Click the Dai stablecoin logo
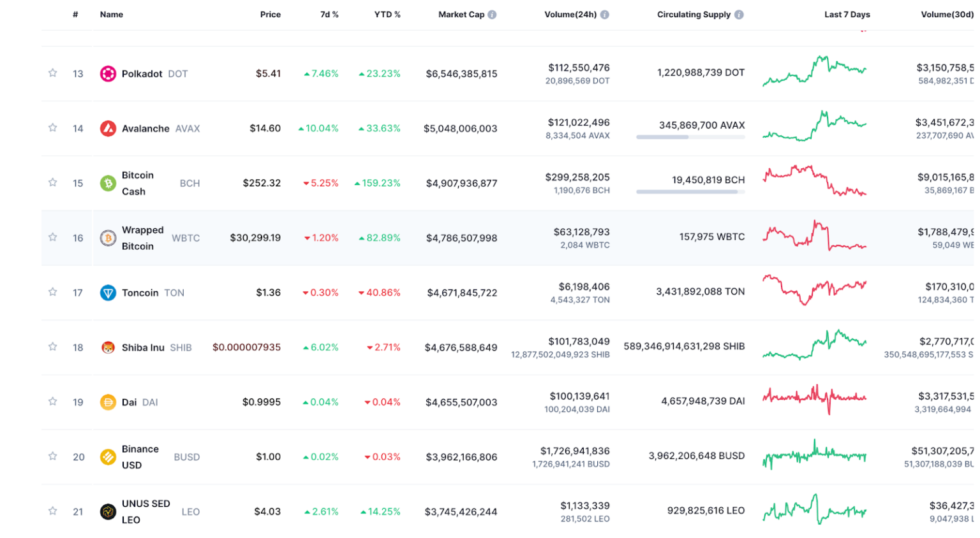 point(108,402)
